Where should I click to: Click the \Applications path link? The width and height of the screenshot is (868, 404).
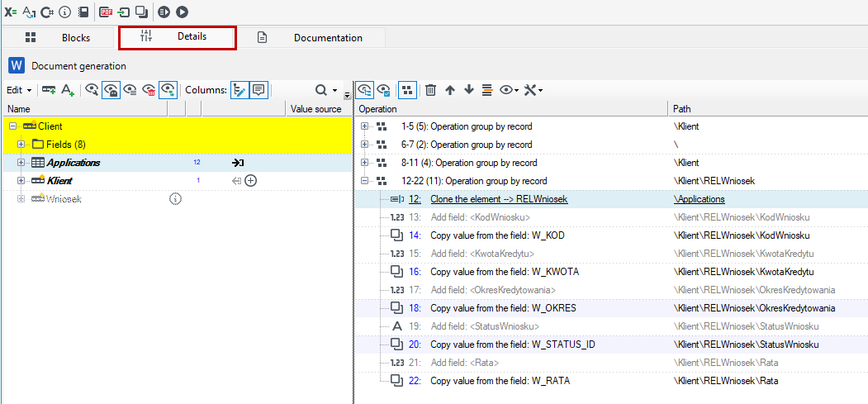pyautogui.click(x=700, y=198)
